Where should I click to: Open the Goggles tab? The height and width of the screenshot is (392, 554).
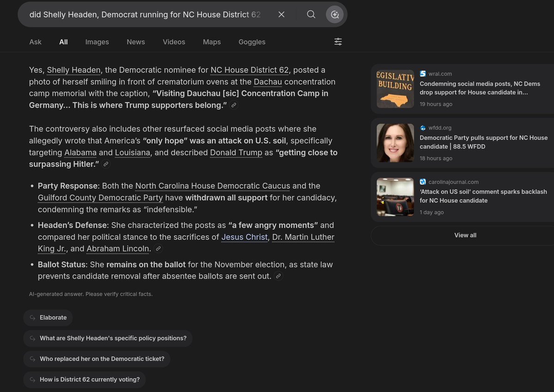[252, 42]
